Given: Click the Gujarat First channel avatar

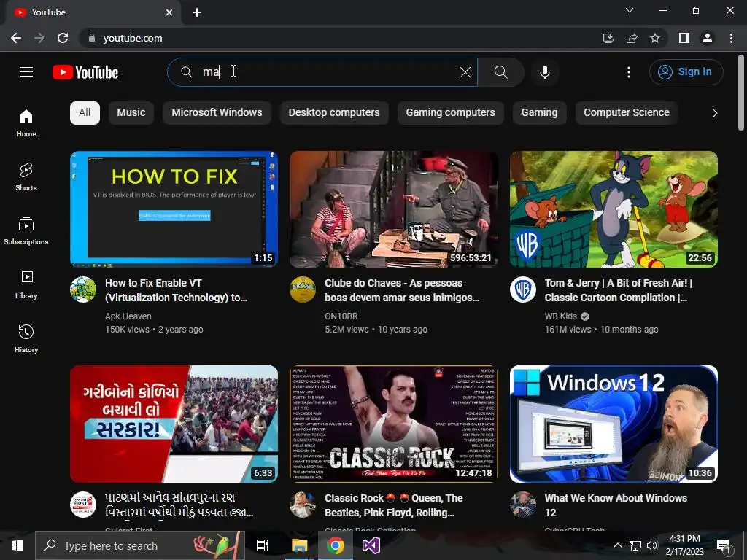Looking at the screenshot, I should pos(83,505).
